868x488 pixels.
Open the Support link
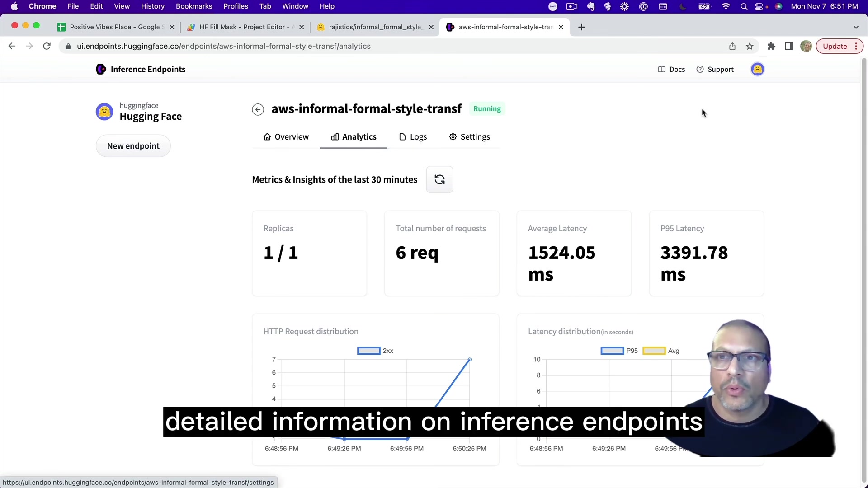[x=715, y=69]
